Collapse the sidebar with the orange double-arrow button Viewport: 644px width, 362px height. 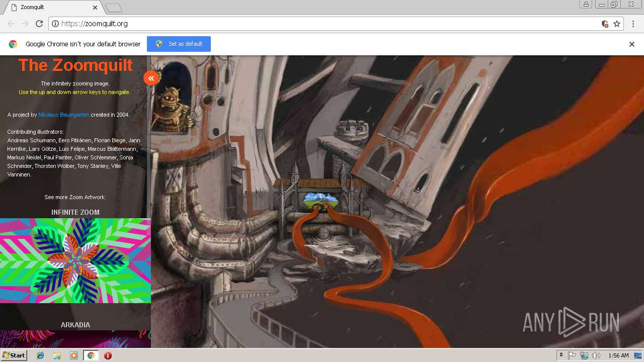(151, 78)
